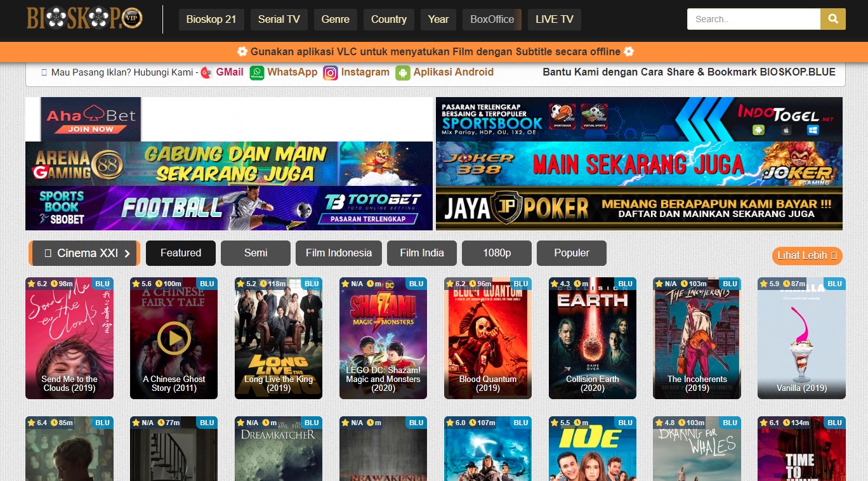Open Bioskop 21 menu

click(211, 19)
